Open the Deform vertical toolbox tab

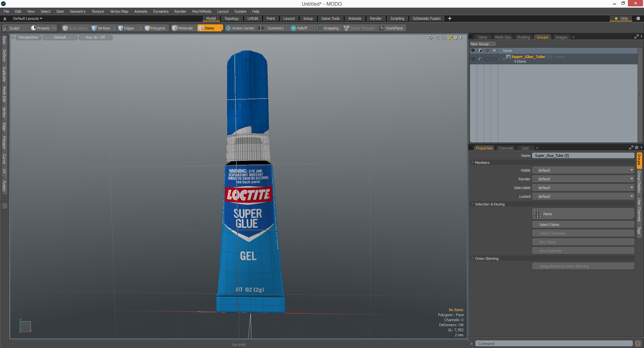4,56
